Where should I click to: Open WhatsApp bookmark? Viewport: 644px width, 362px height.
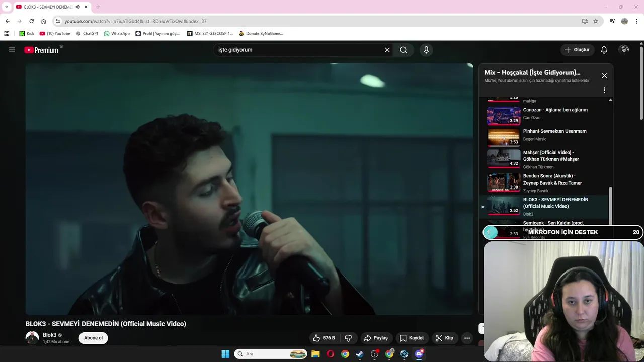click(x=117, y=34)
